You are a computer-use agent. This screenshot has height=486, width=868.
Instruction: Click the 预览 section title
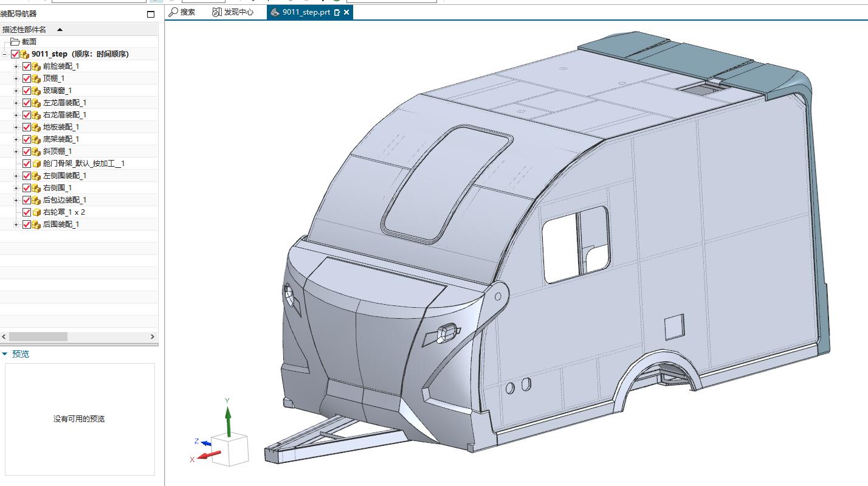[x=21, y=354]
